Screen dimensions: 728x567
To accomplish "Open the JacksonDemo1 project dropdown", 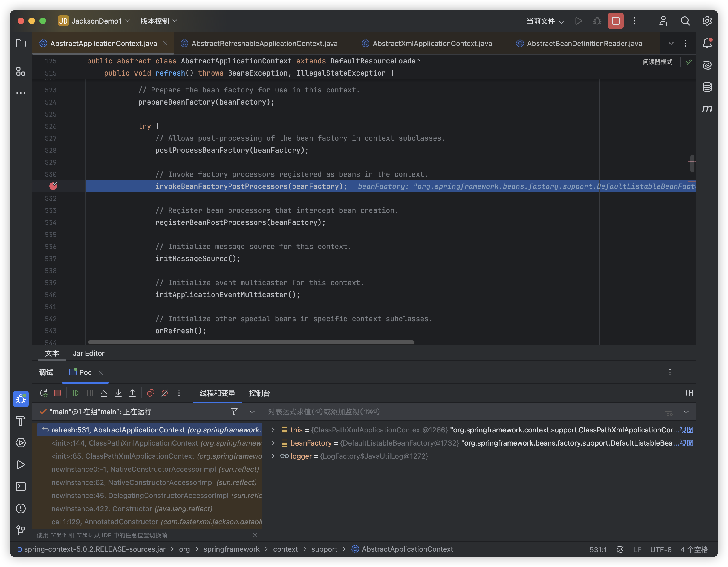I will point(94,21).
